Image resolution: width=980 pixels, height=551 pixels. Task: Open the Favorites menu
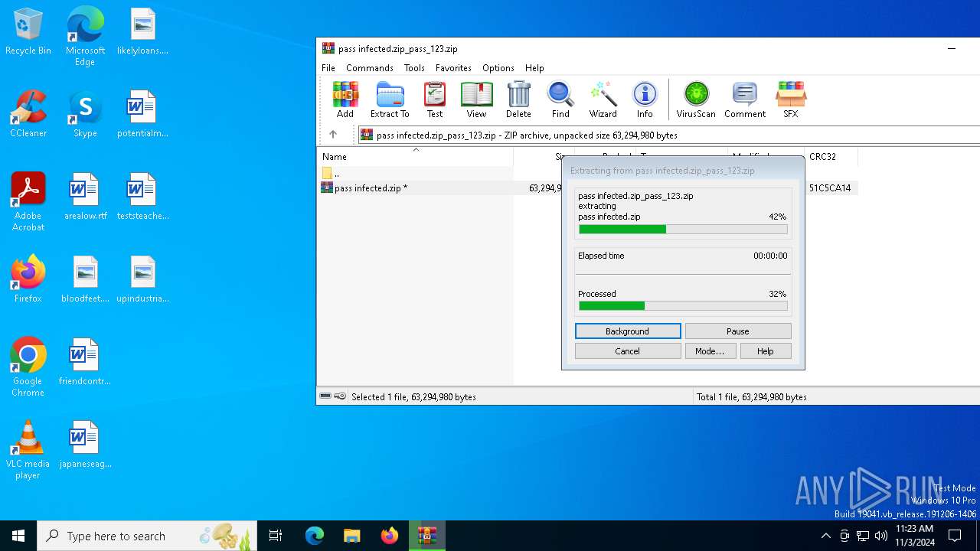click(x=453, y=67)
